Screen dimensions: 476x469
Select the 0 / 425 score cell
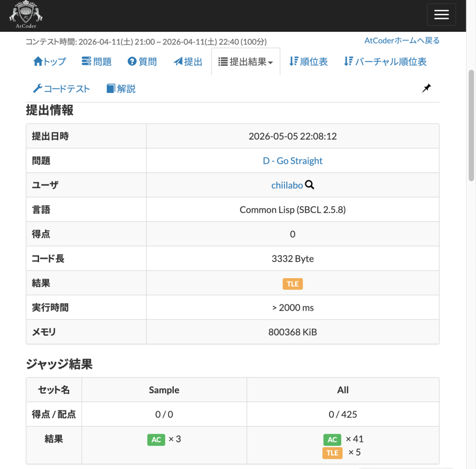pos(343,414)
